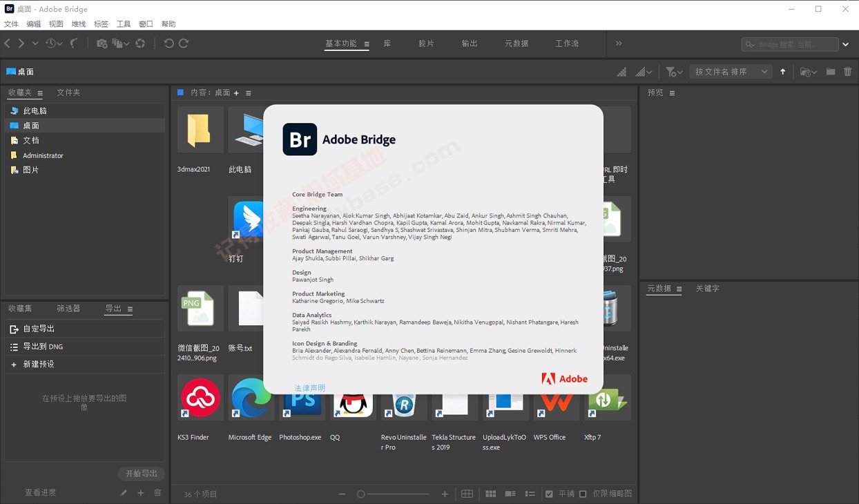Click the thumbnail quality icon
Screen dimensions: 859x504
point(622,72)
